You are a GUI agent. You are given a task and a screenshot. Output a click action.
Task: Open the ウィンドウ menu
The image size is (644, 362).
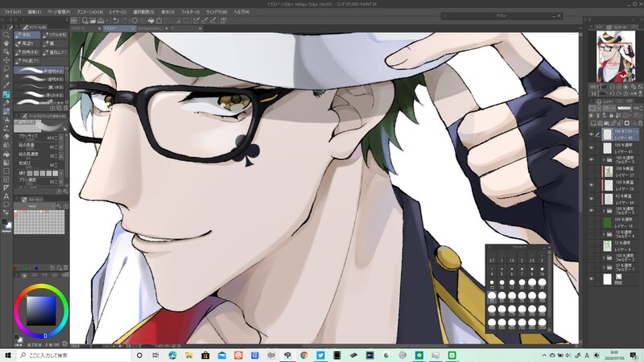(x=217, y=12)
